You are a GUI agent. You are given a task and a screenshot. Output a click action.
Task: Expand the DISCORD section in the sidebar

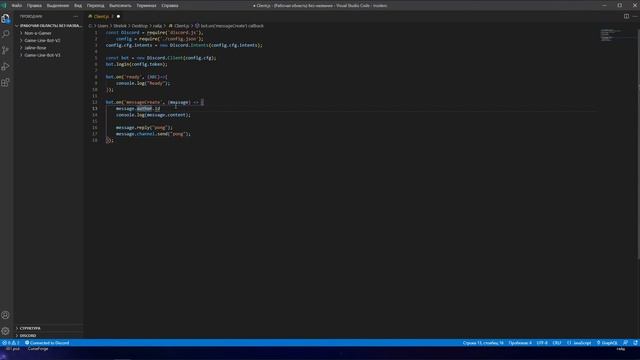[49, 336]
